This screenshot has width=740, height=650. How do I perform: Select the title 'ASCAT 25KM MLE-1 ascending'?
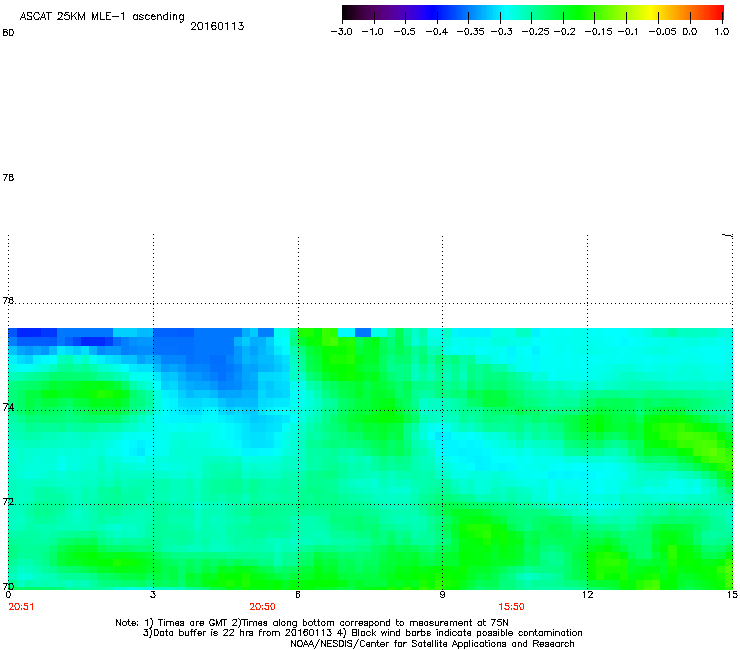[102, 17]
